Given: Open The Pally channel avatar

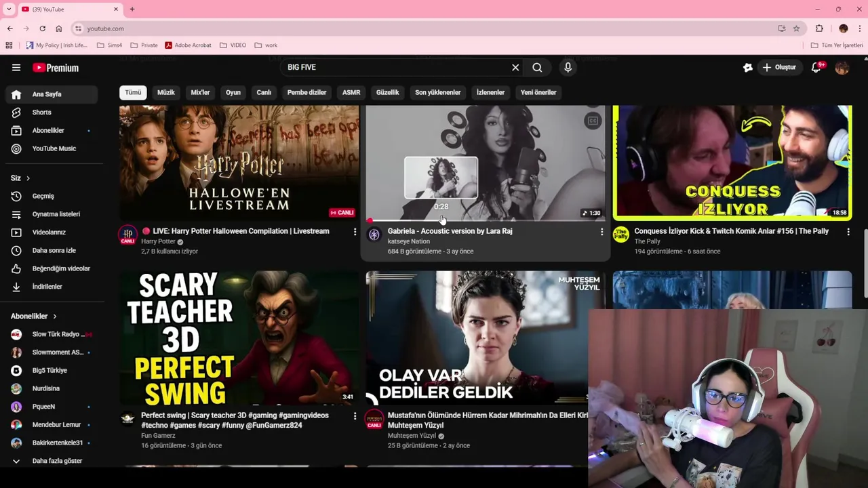Looking at the screenshot, I should click(x=621, y=235).
